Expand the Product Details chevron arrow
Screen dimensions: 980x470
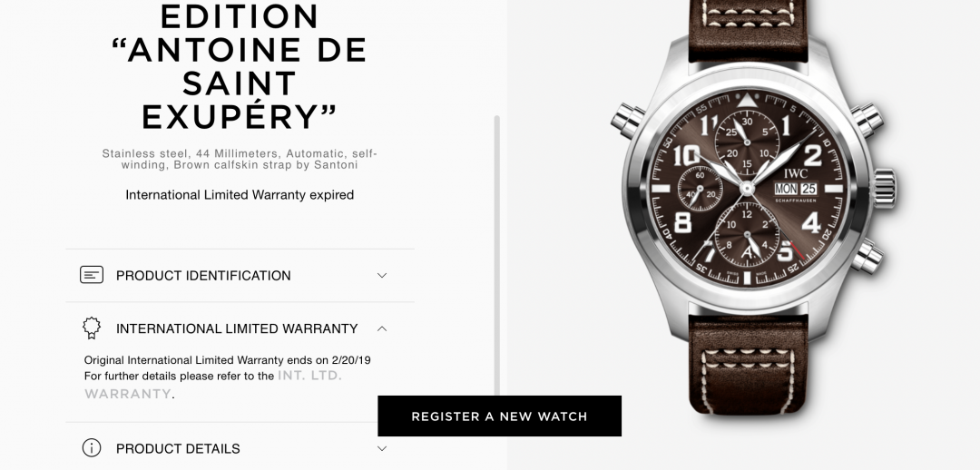382,448
